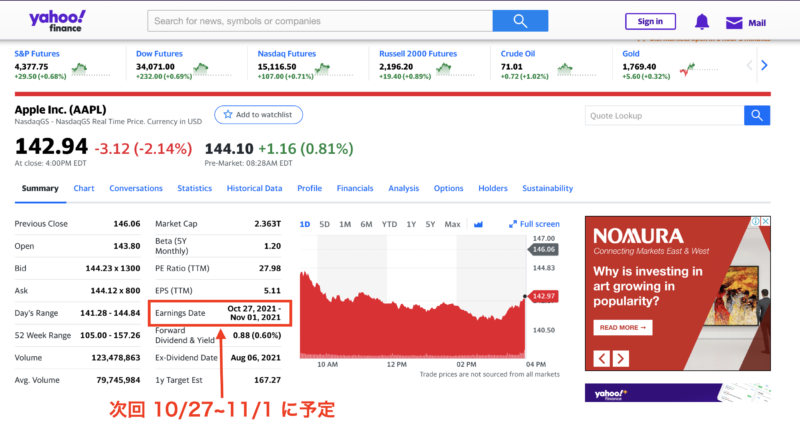Close the Nomura ad with the X icon
Screen dimensions: 800x421
coord(765,221)
